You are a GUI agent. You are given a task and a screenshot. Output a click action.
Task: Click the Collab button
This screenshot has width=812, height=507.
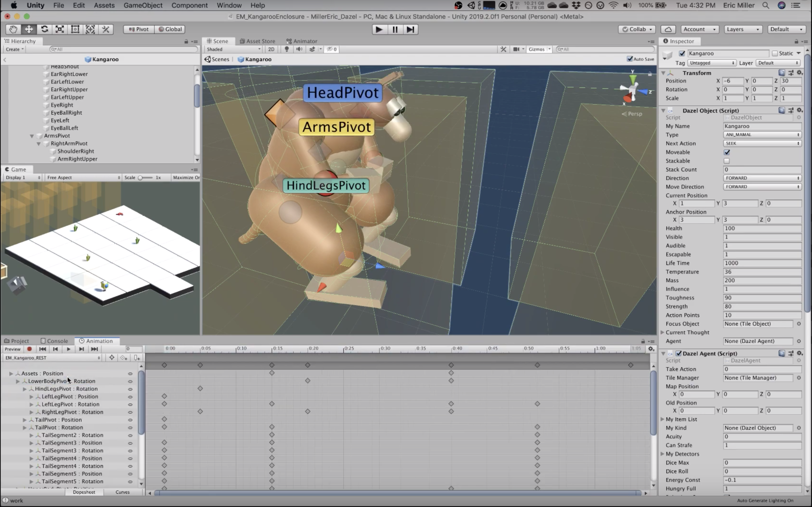click(x=637, y=29)
